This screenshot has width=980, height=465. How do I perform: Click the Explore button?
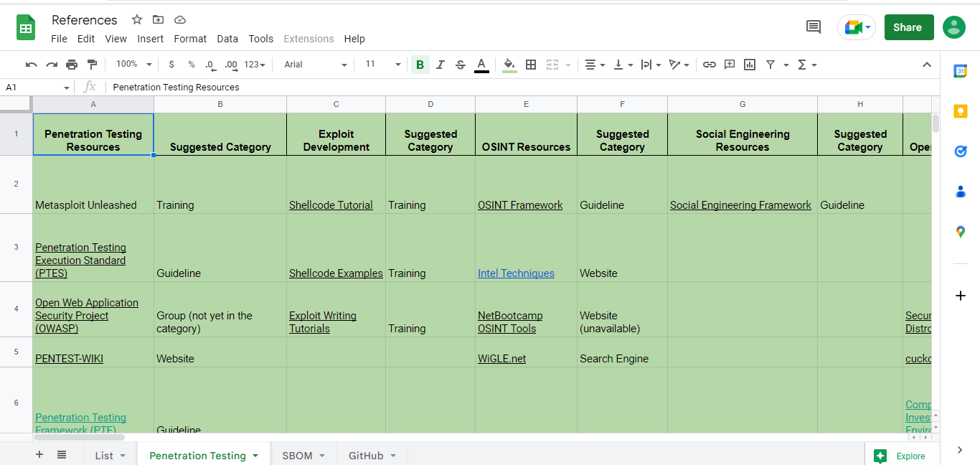[902, 456]
